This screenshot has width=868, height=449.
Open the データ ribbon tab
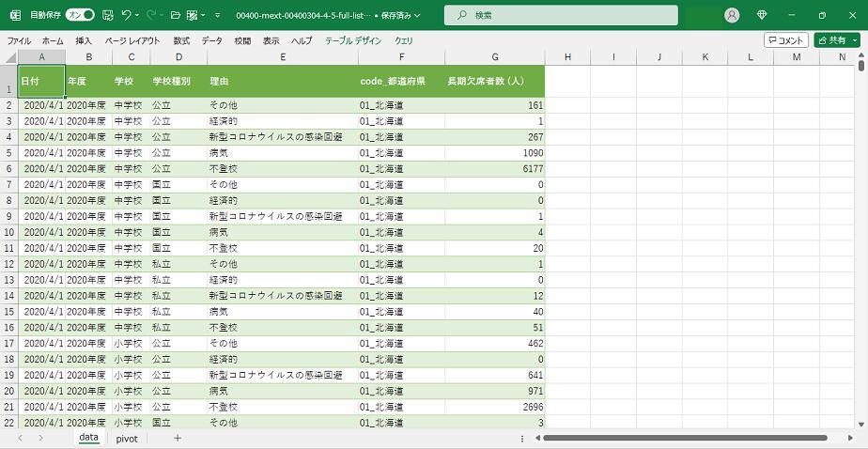(x=211, y=41)
